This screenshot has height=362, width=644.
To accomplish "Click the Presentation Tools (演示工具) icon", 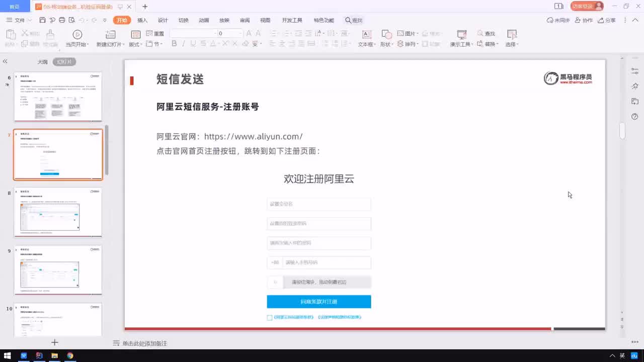I will [461, 34].
